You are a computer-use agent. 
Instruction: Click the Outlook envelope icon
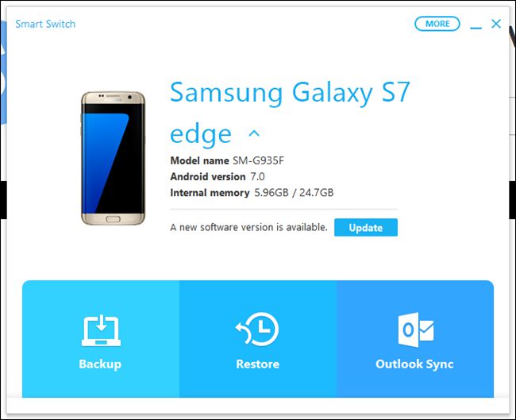(x=416, y=329)
